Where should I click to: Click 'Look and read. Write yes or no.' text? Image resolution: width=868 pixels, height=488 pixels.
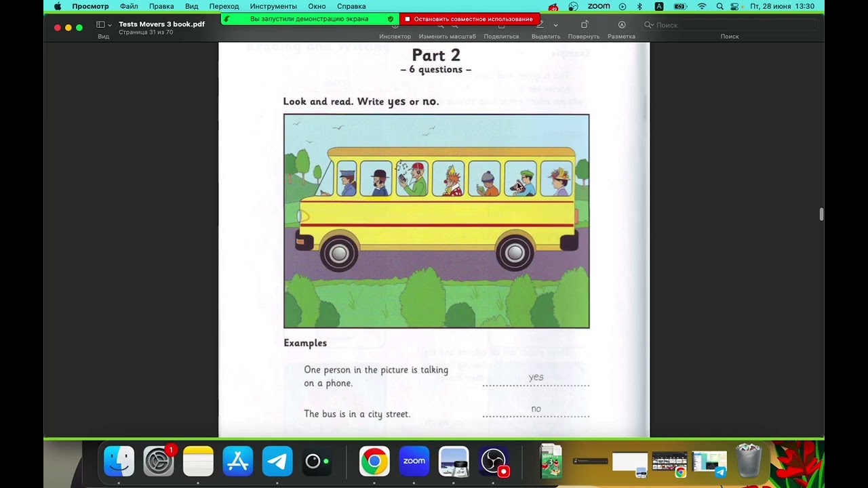[x=361, y=102]
